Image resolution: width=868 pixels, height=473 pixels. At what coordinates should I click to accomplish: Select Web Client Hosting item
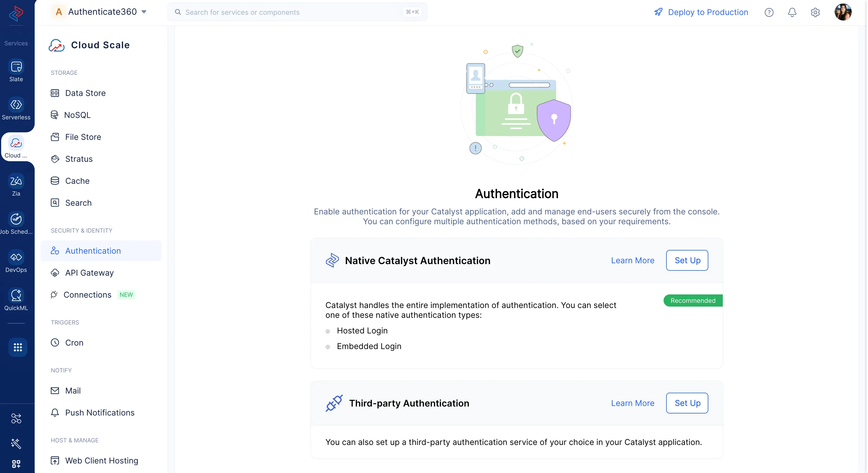[x=101, y=461]
